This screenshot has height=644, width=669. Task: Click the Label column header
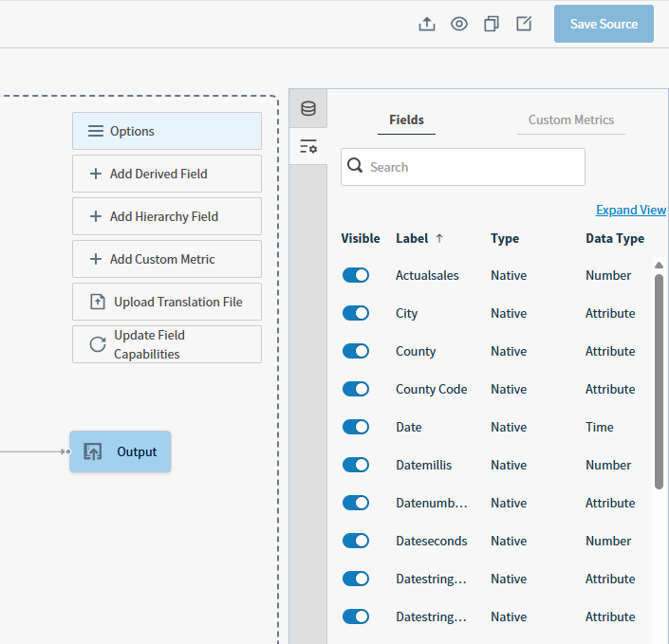coord(412,238)
